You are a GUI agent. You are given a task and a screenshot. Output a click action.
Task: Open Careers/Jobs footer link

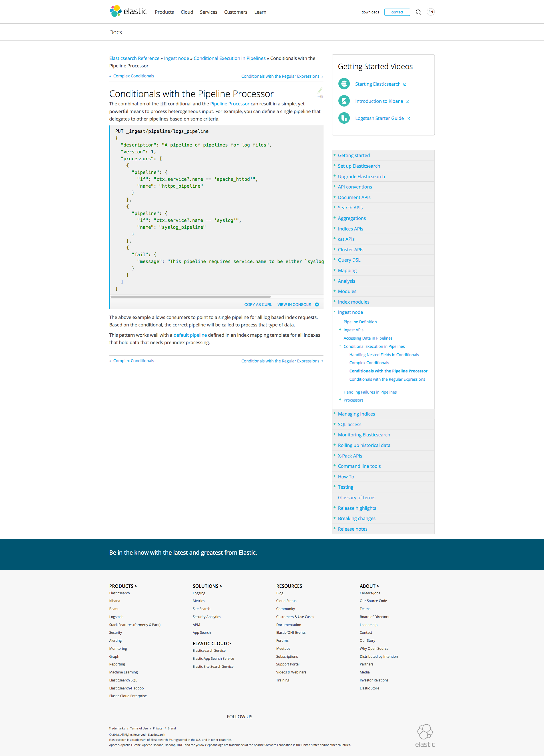click(x=370, y=593)
